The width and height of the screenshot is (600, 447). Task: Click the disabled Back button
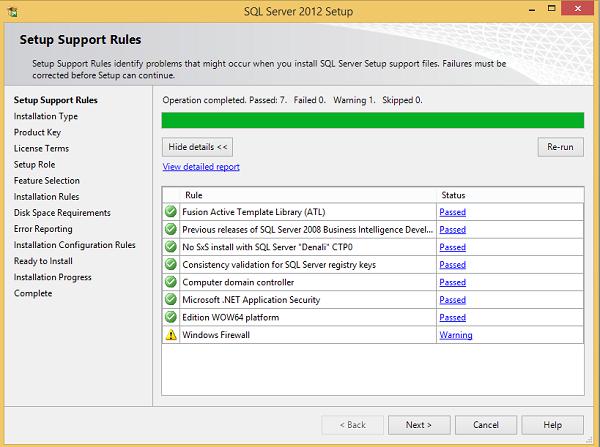point(352,425)
